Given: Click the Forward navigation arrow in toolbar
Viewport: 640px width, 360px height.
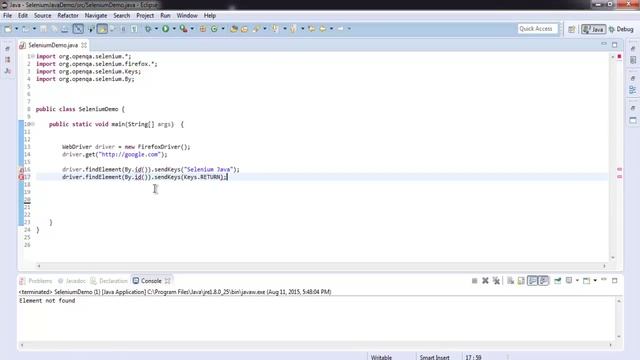Looking at the screenshot, I should tap(340, 29).
